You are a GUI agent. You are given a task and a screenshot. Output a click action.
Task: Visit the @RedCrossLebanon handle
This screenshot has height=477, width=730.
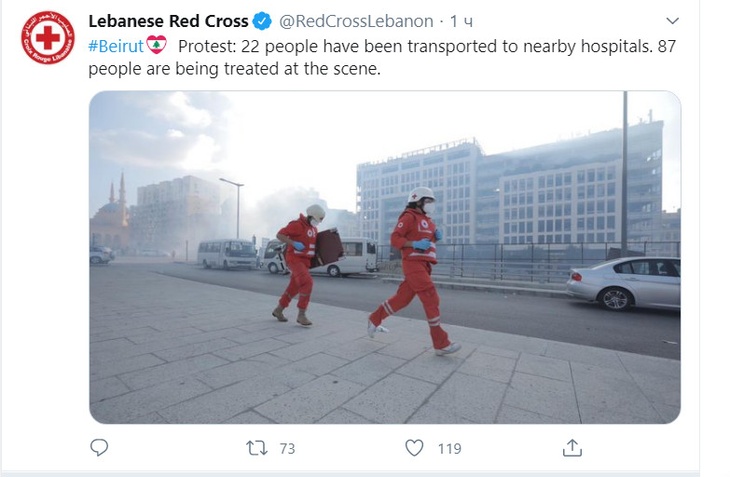click(356, 21)
